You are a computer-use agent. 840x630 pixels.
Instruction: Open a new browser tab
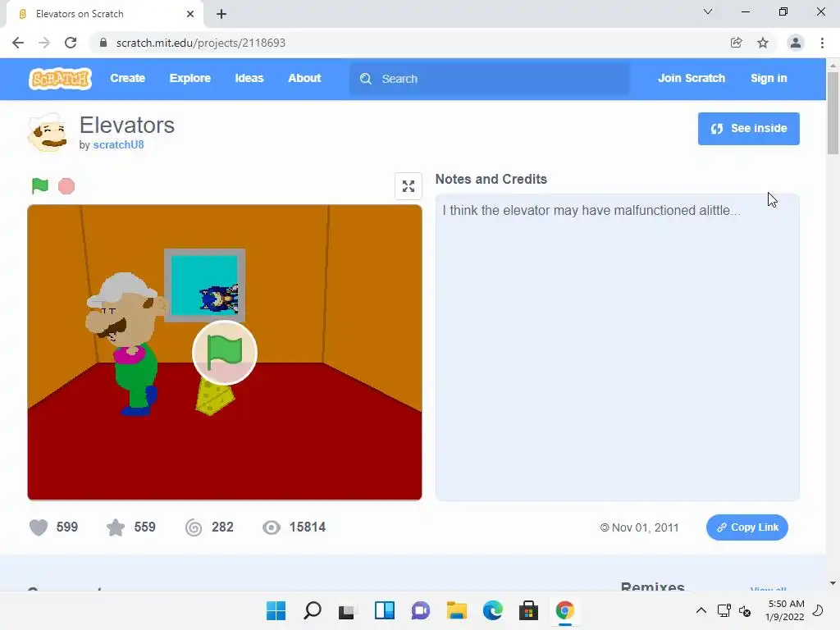click(x=221, y=14)
